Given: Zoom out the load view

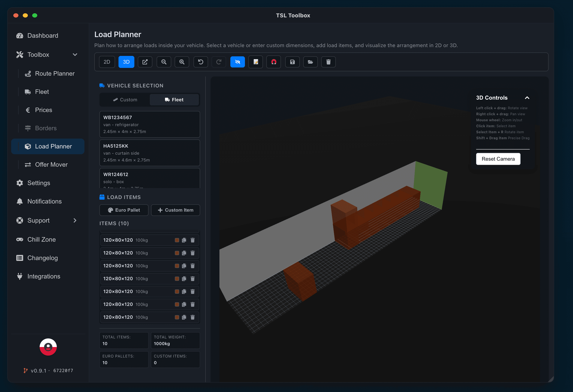Looking at the screenshot, I should point(164,62).
